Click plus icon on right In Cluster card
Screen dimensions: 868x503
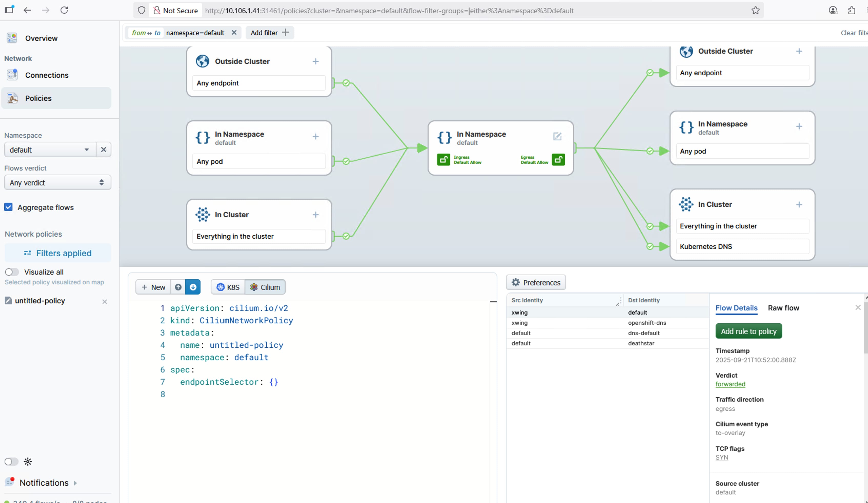coord(799,205)
